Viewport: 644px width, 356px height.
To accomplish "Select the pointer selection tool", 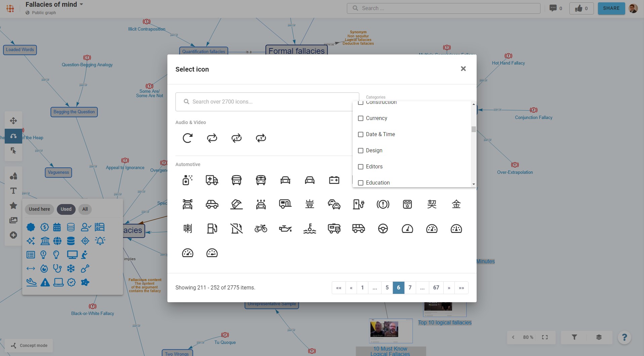I will coord(13,151).
